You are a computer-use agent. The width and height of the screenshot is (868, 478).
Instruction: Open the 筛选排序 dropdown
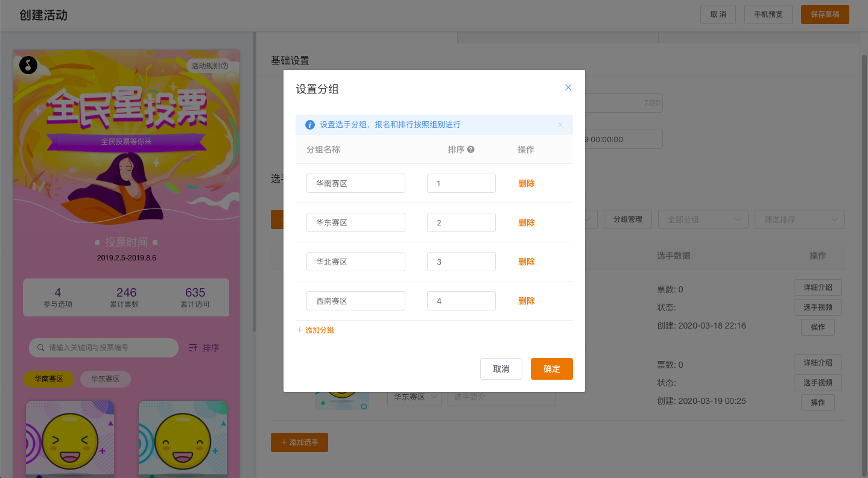(x=799, y=219)
